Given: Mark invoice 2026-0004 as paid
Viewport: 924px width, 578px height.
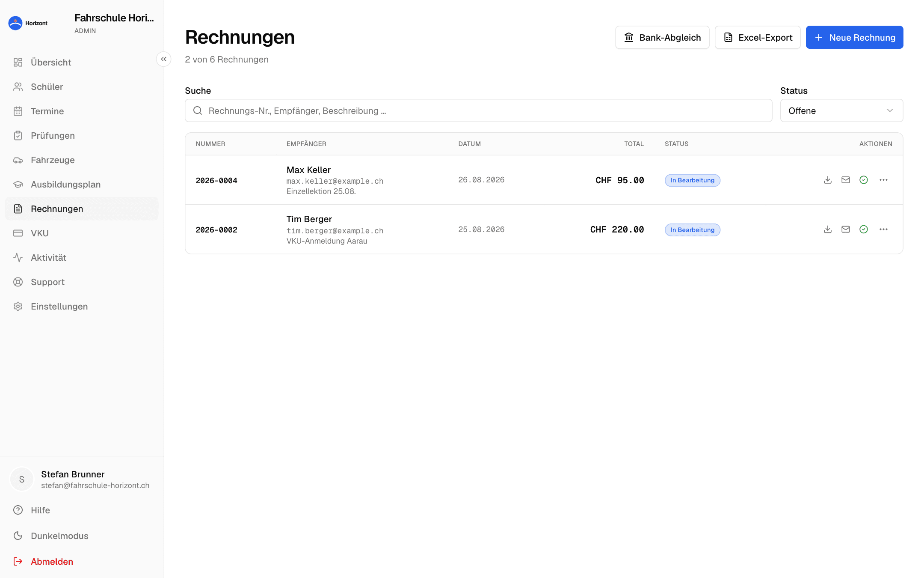Looking at the screenshot, I should (x=864, y=180).
